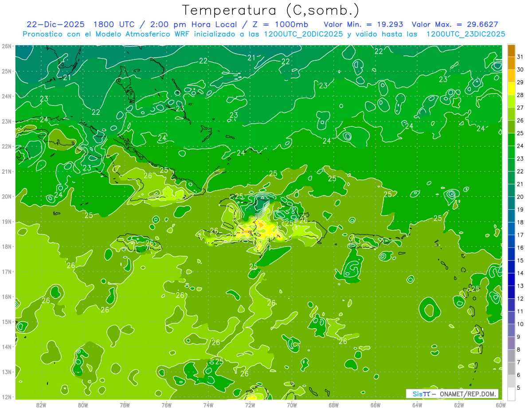Click the 24N latitude axis label
532x411 pixels.
[6, 96]
